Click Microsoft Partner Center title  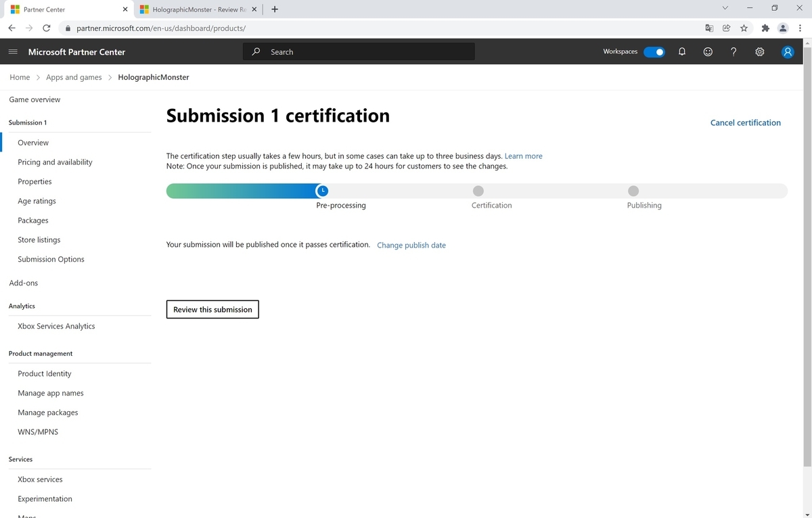76,52
